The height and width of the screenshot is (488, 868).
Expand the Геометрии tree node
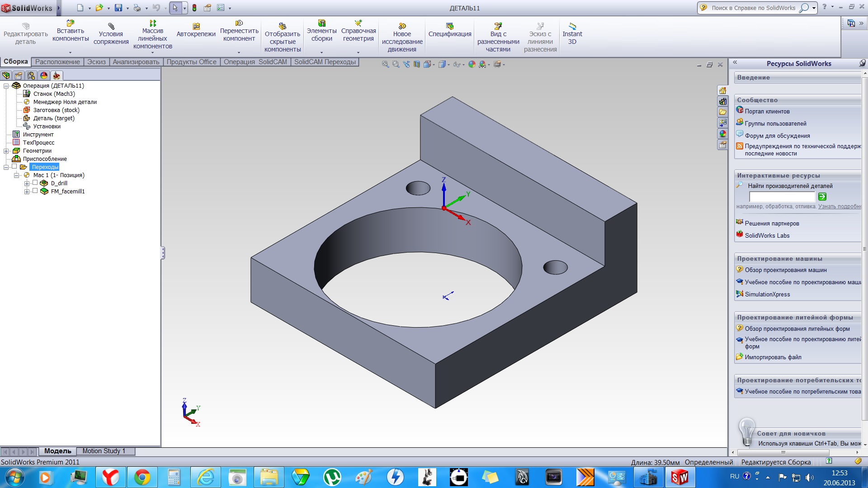pos(6,151)
